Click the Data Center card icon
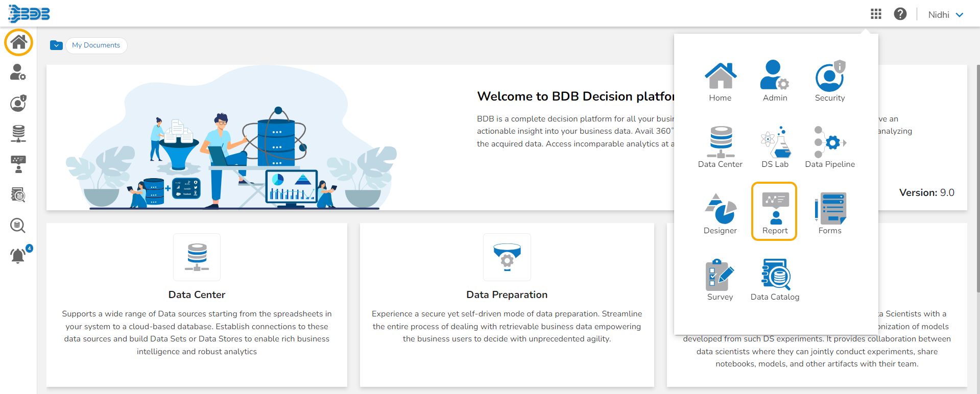Viewport: 980px width, 394px height. [x=197, y=257]
